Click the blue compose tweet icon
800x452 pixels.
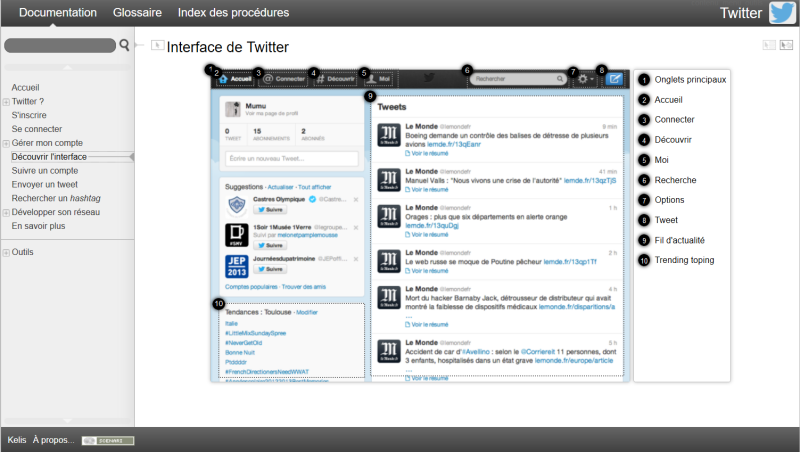(615, 79)
